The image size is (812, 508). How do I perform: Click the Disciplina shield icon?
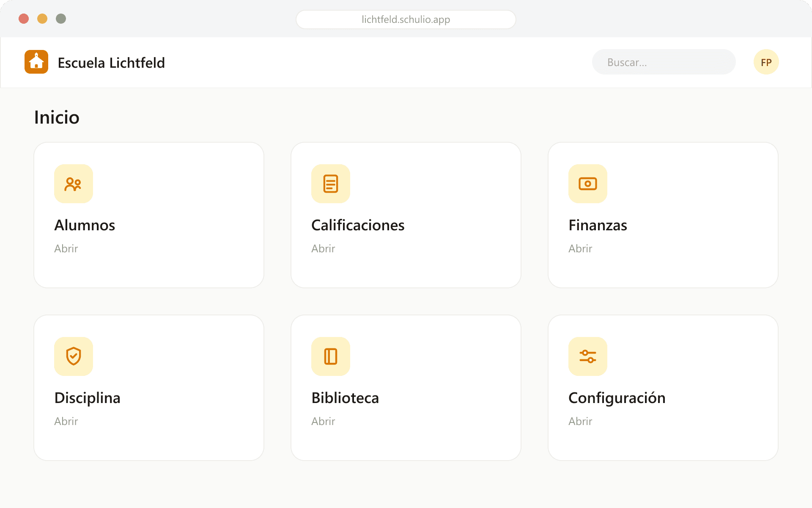coord(74,356)
